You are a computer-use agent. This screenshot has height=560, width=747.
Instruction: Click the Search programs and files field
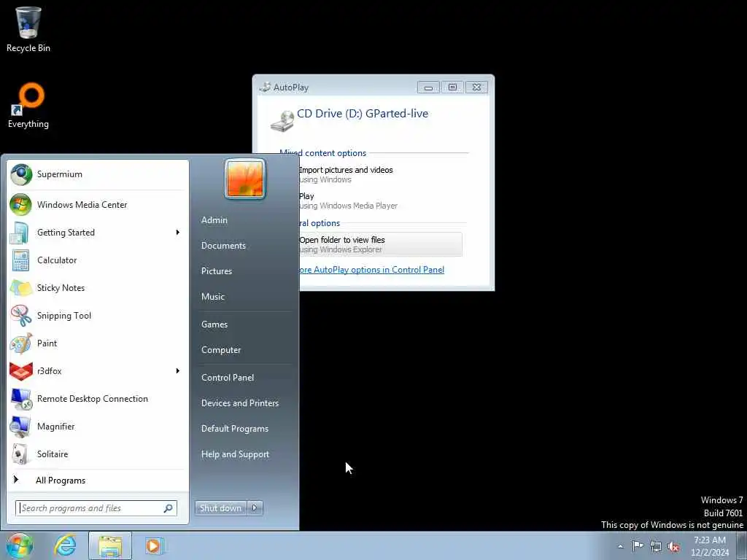(x=96, y=508)
